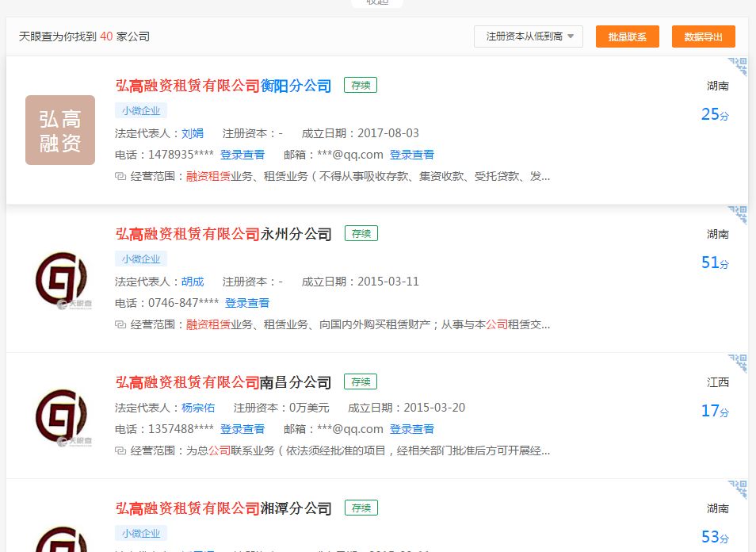Open 弘高融资租赁有限公司南昌分公司 company page
The image size is (756, 552).
pos(223,382)
